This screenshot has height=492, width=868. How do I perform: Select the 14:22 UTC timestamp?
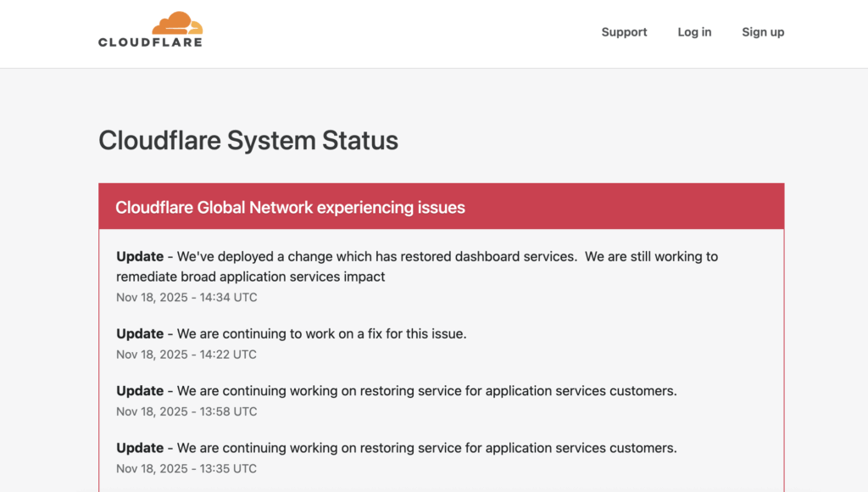click(x=186, y=354)
